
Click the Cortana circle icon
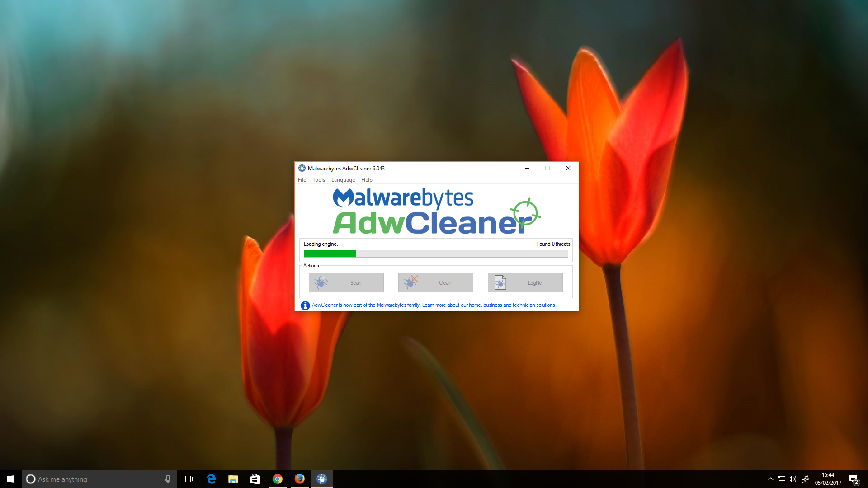pos(30,479)
